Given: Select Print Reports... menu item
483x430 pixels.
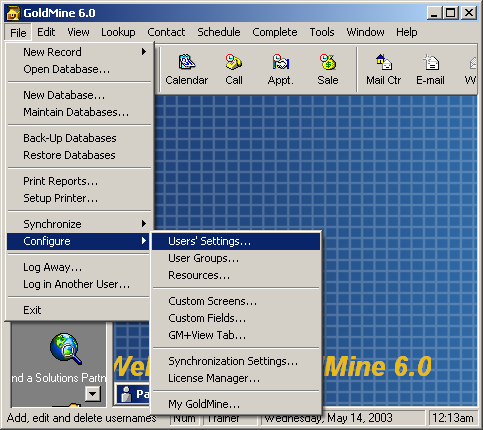Looking at the screenshot, I should coord(79,181).
